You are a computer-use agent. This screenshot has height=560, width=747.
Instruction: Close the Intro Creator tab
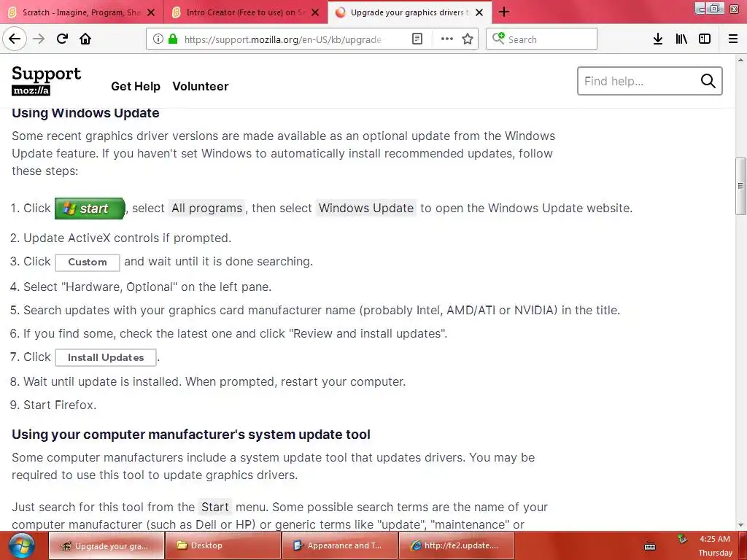[315, 12]
